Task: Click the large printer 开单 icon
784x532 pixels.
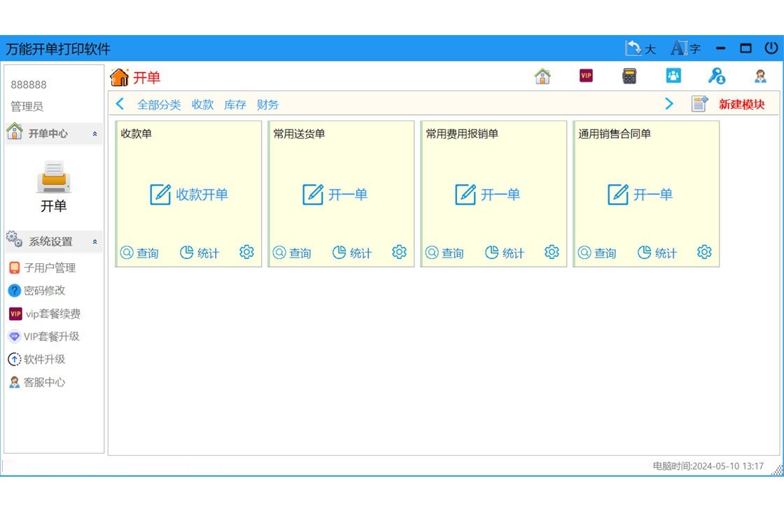Action: click(54, 178)
